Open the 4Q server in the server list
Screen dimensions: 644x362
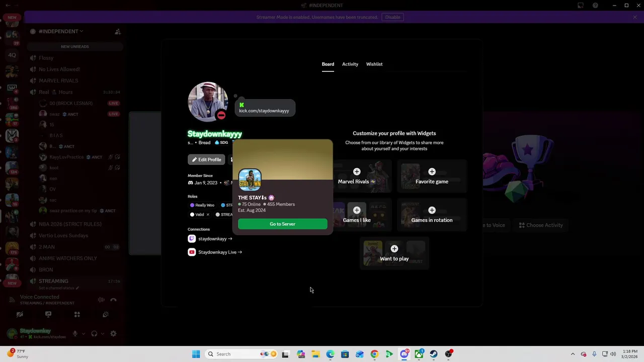click(12, 55)
